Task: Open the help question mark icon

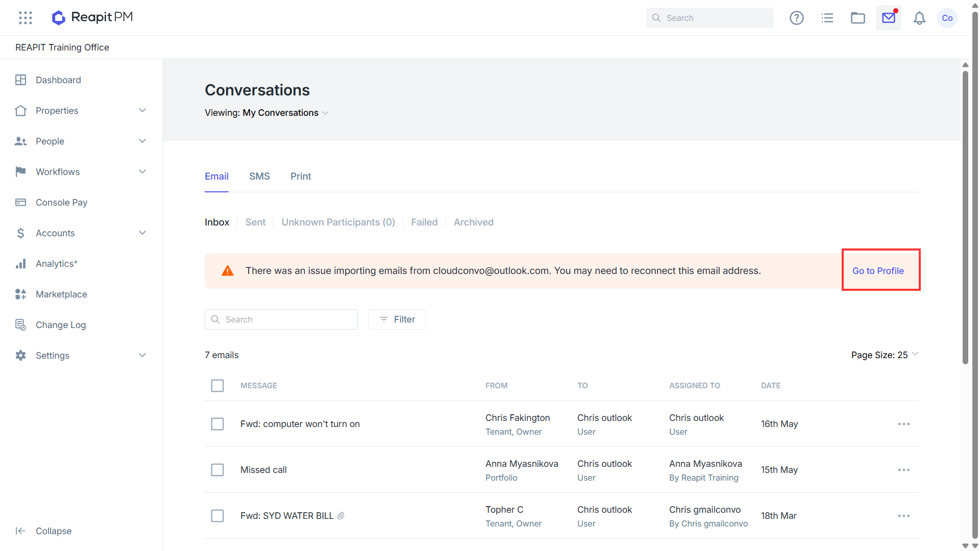Action: pyautogui.click(x=796, y=18)
